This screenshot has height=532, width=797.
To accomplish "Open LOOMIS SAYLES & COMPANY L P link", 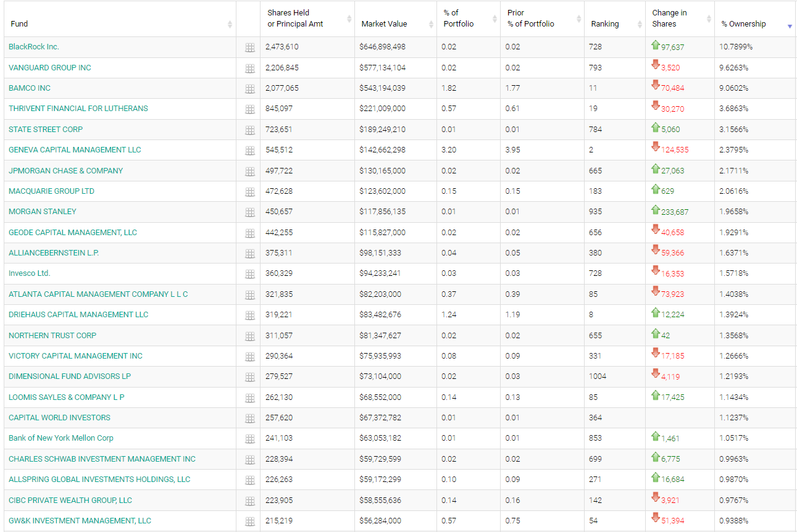I will coord(67,397).
